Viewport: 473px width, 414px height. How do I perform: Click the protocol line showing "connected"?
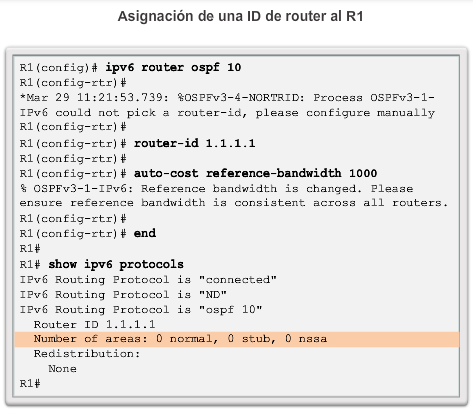148,280
